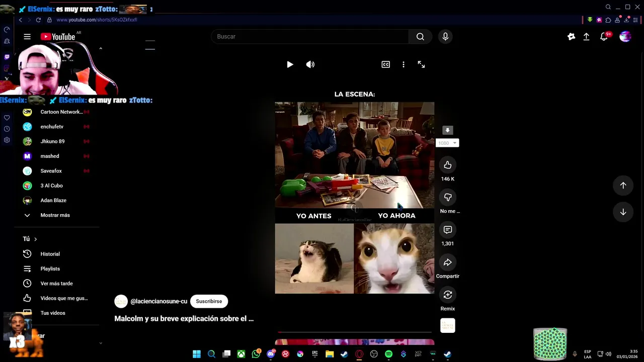This screenshot has height=362, width=644.
Task: Open the short's sound source thumbnail
Action: pyautogui.click(x=448, y=326)
